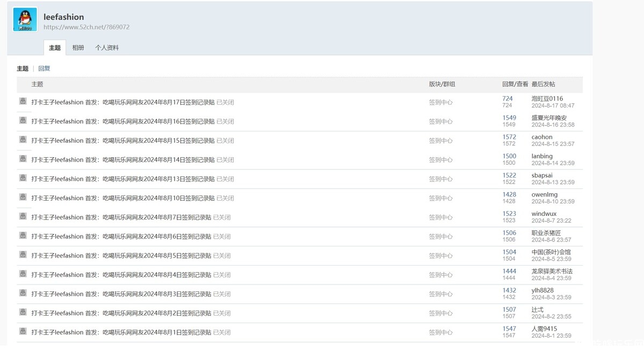Click the locked thread icon for 8月17日 post
The height and width of the screenshot is (351, 644).
23,101
